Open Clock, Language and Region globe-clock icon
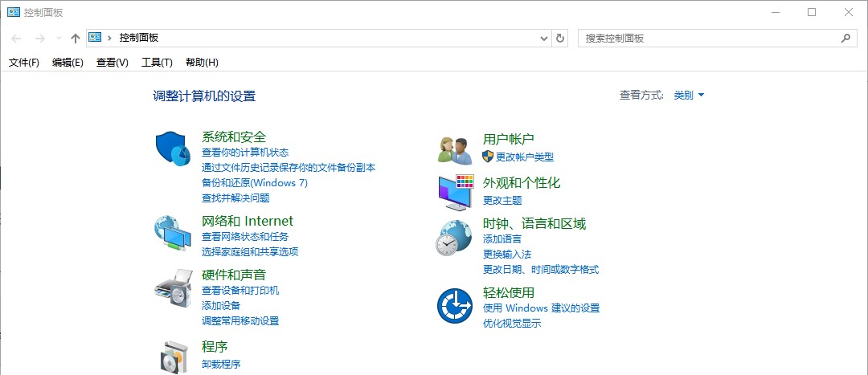Image resolution: width=868 pixels, height=375 pixels. tap(453, 237)
